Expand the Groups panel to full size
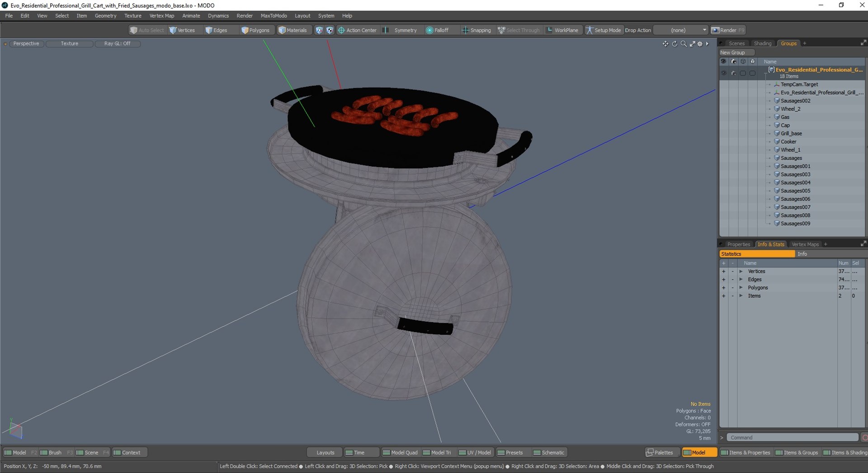 (863, 42)
